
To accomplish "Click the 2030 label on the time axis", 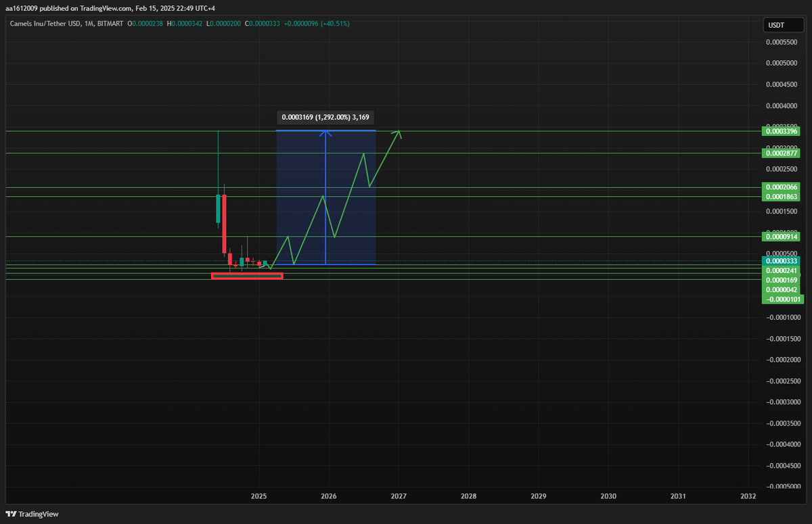I will click(608, 496).
